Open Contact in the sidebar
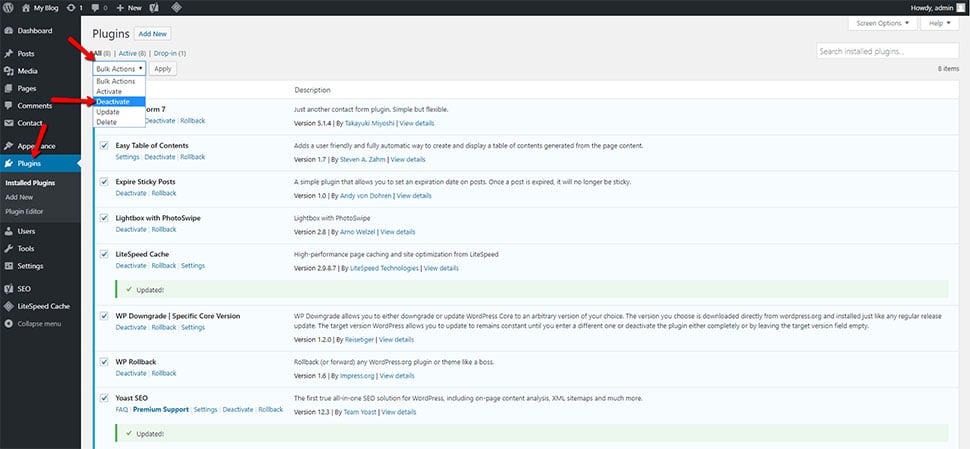This screenshot has width=970, height=449. (30, 123)
